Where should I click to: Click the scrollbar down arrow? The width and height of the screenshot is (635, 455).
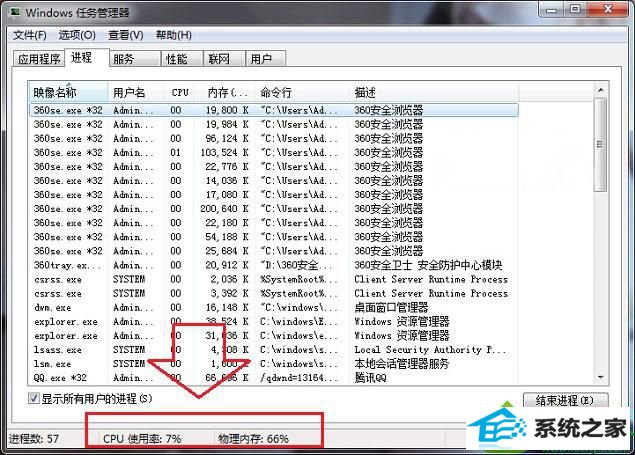click(600, 377)
